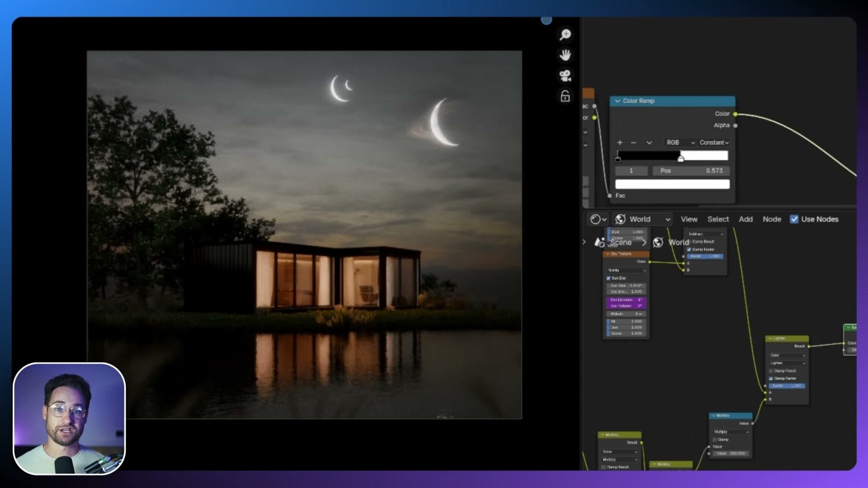Image resolution: width=868 pixels, height=488 pixels.
Task: Open Multiply operation dropdown in blue node
Action: [731, 432]
